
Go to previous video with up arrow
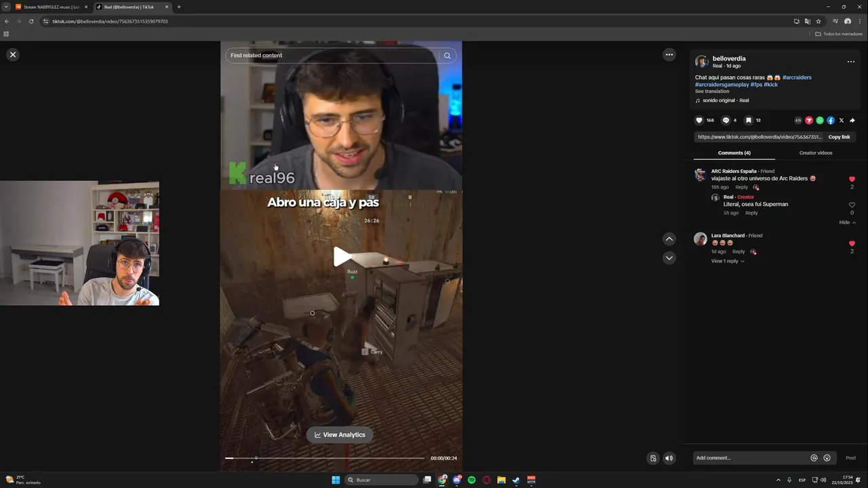click(x=669, y=239)
